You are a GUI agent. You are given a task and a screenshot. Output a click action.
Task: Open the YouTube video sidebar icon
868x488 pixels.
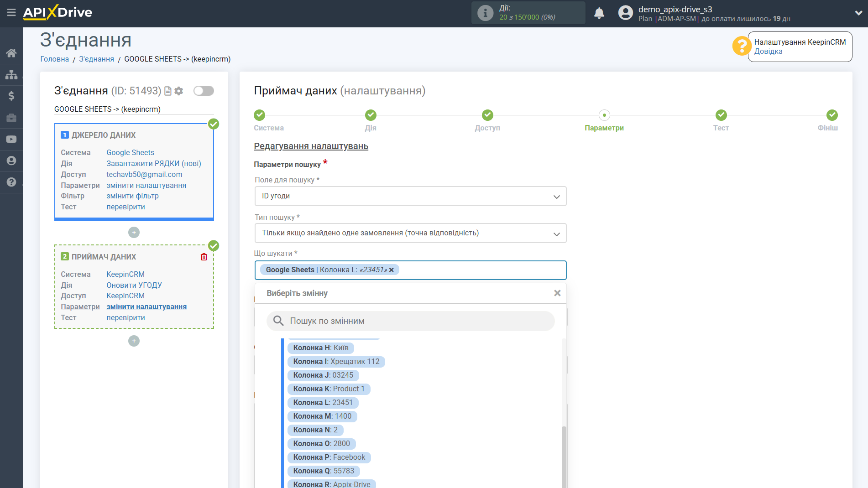(x=11, y=139)
